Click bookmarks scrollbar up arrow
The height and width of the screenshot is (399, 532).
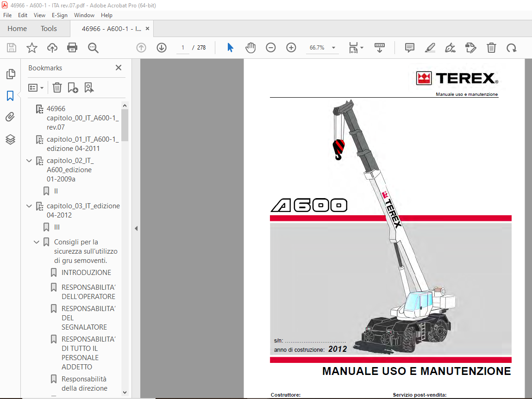click(125, 106)
